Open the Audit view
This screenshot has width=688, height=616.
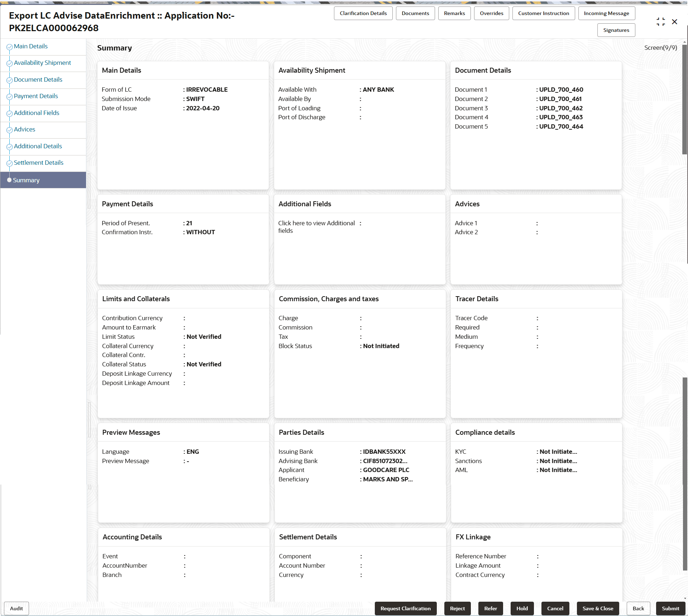tap(16, 608)
